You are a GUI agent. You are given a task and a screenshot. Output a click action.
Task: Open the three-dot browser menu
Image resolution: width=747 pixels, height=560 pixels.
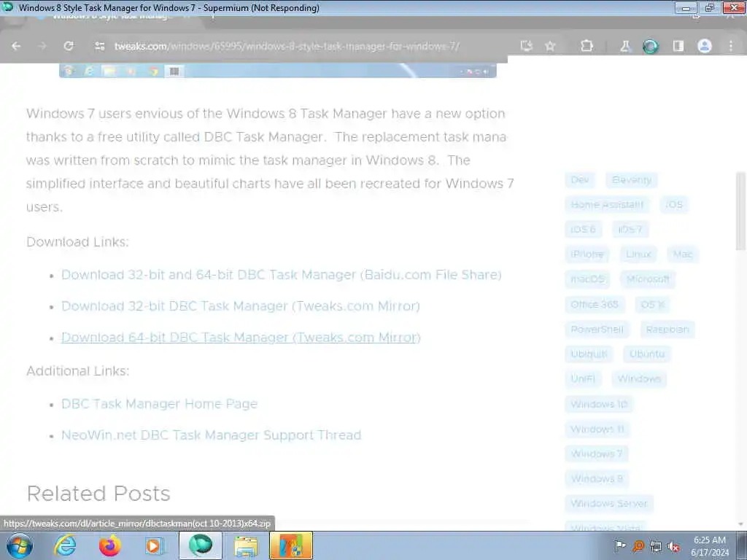click(731, 46)
